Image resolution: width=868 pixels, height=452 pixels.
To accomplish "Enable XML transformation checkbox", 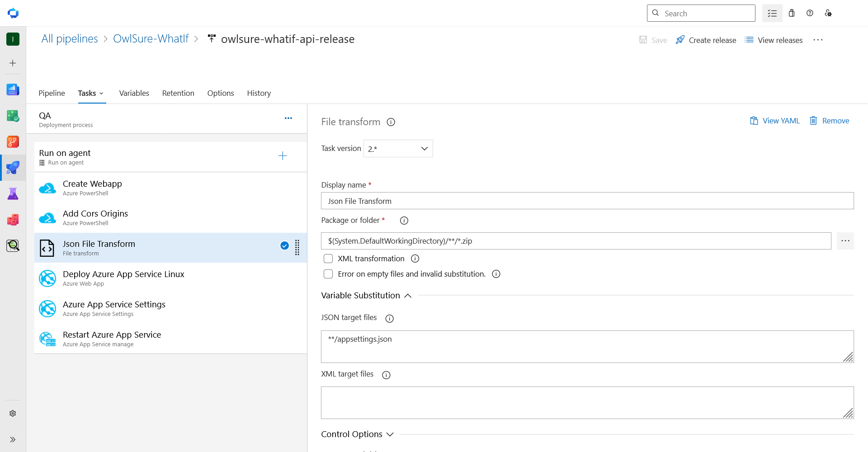I will [328, 259].
